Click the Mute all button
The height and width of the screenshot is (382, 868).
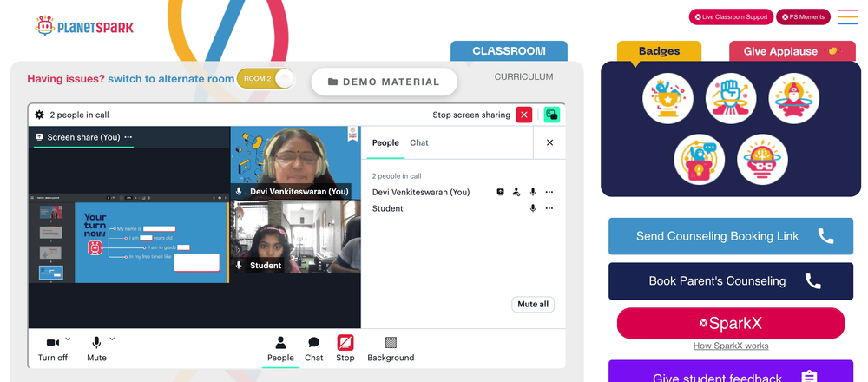[533, 305]
